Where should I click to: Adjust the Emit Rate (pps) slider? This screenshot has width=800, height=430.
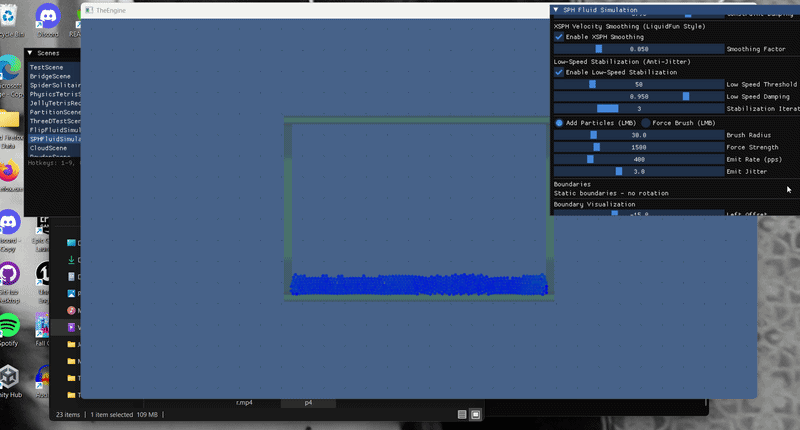[x=639, y=160]
